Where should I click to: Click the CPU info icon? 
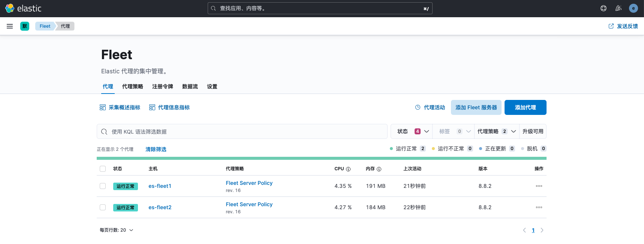(x=348, y=169)
